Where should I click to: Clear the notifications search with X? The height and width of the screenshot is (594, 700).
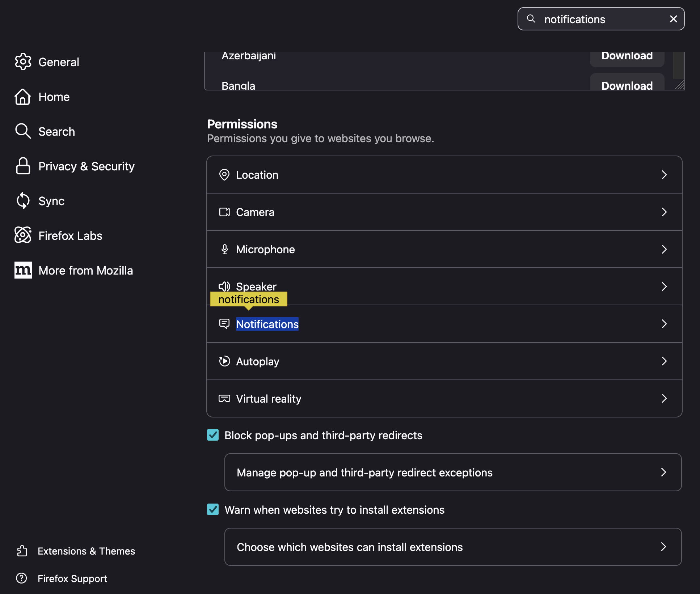[673, 19]
